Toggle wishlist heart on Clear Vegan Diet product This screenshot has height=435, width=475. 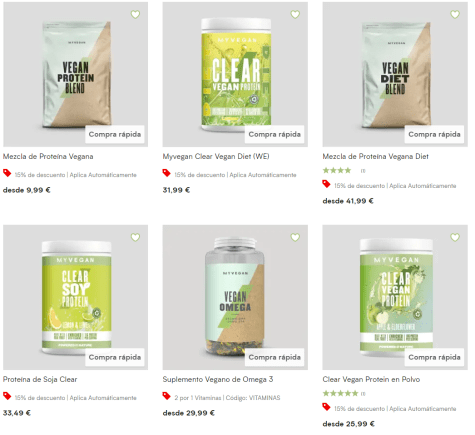(x=295, y=14)
